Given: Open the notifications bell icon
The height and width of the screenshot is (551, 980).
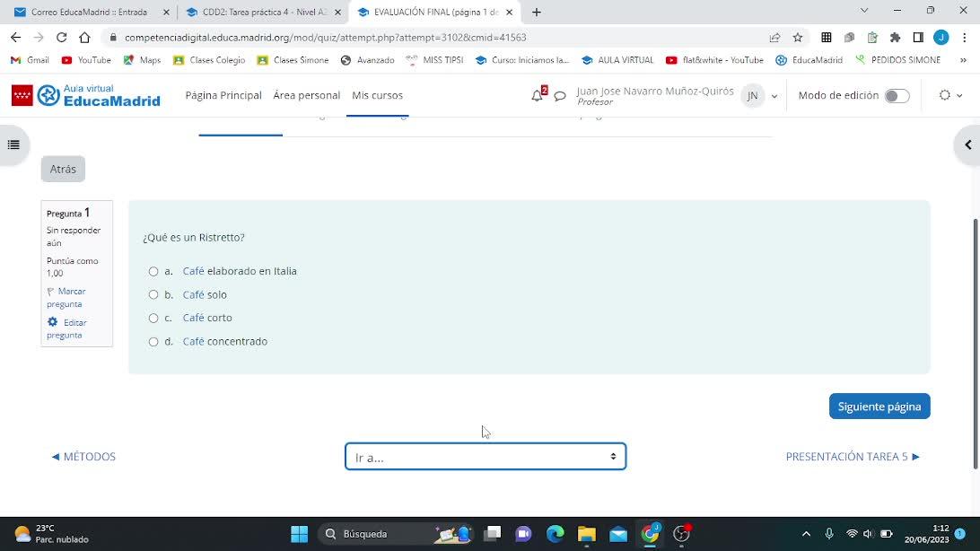Looking at the screenshot, I should 537,96.
